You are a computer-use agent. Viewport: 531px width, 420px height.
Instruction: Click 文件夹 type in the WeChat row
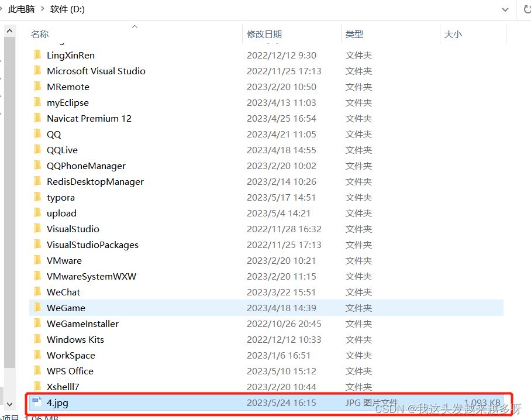[358, 292]
